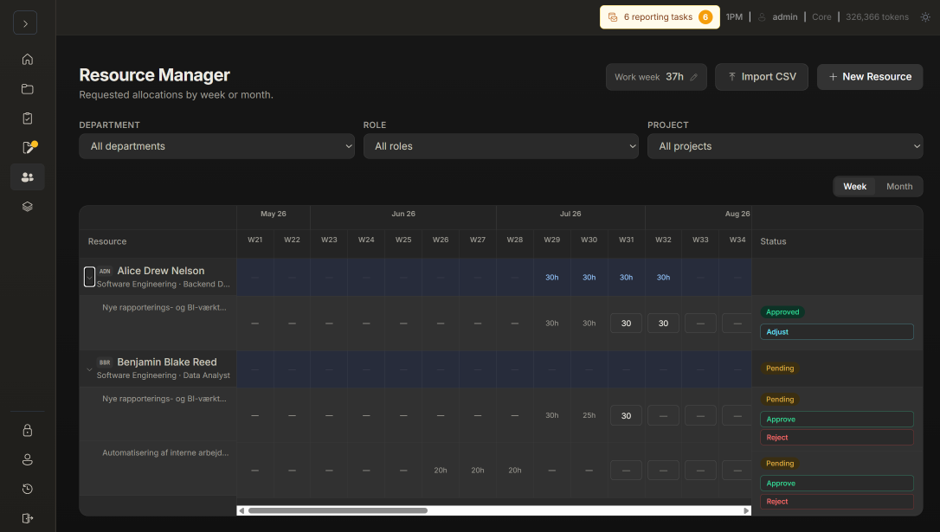Open the clipboard checklist icon in sidebar
This screenshot has width=940, height=532.
click(27, 118)
